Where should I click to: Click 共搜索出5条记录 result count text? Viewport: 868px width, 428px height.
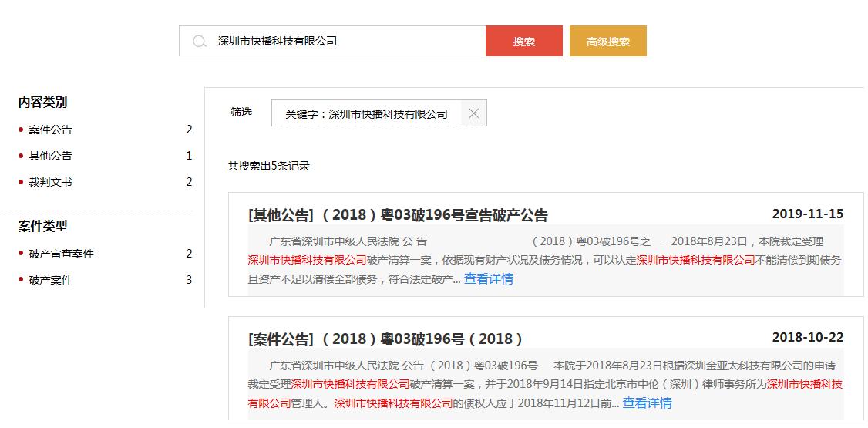point(269,166)
